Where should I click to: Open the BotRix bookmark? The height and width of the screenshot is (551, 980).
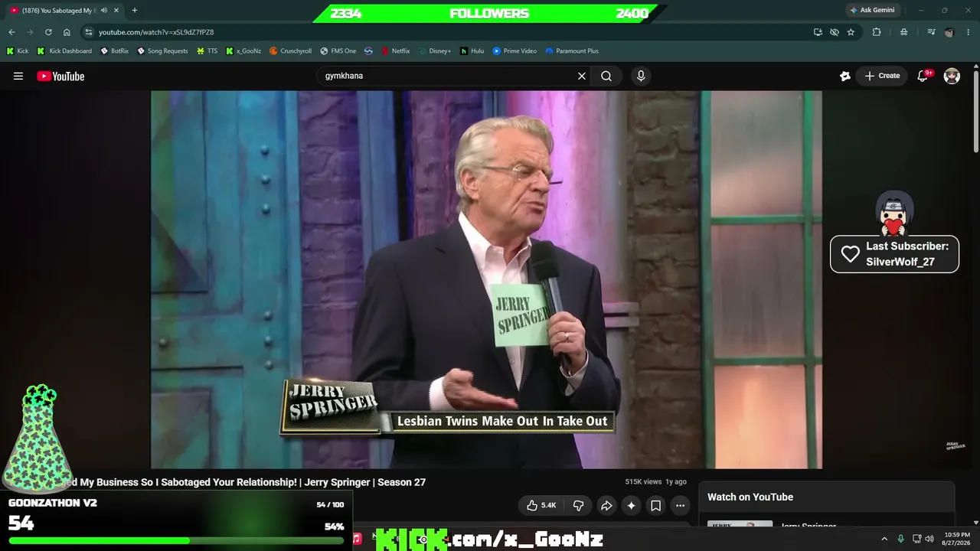115,51
